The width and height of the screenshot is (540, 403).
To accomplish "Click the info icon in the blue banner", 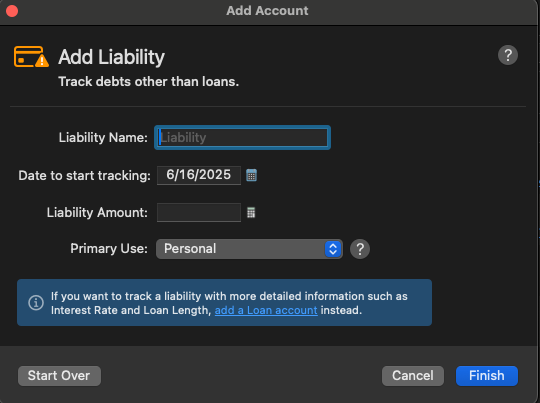I will [x=36, y=303].
